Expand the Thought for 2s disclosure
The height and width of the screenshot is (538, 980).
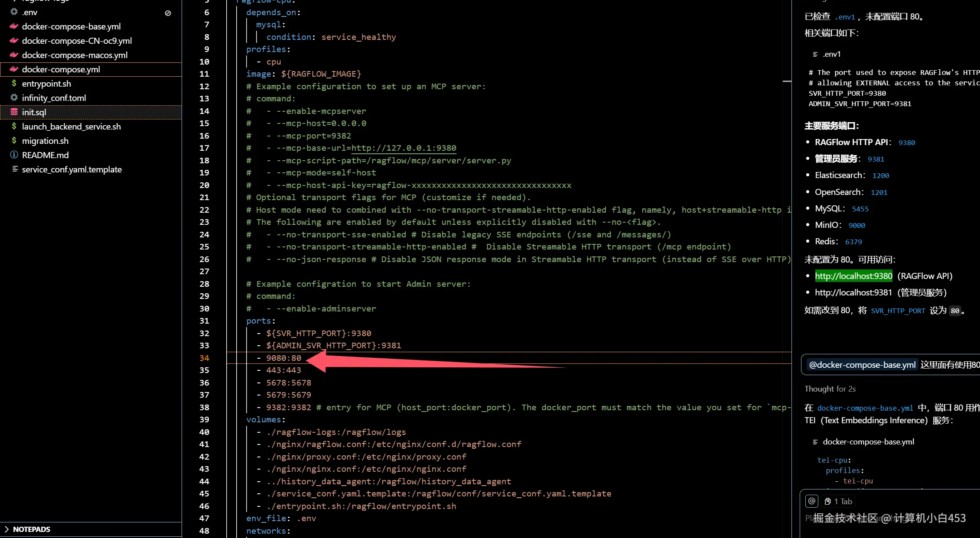[x=830, y=389]
